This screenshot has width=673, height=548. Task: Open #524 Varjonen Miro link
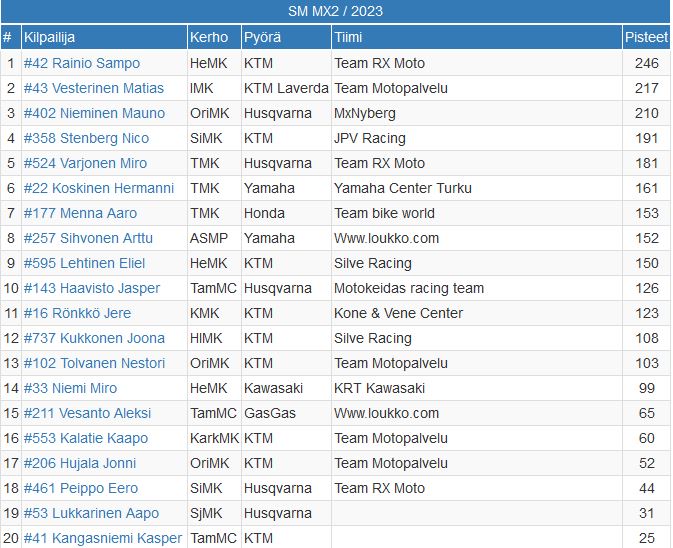85,163
